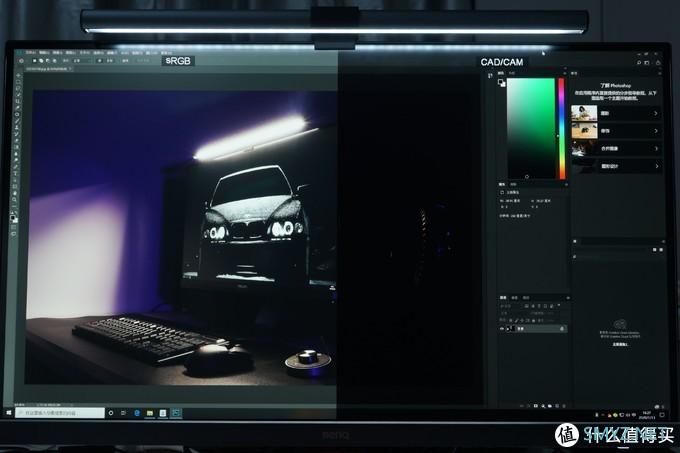
Task: Launch Edge from the taskbar
Action: pyautogui.click(x=134, y=412)
